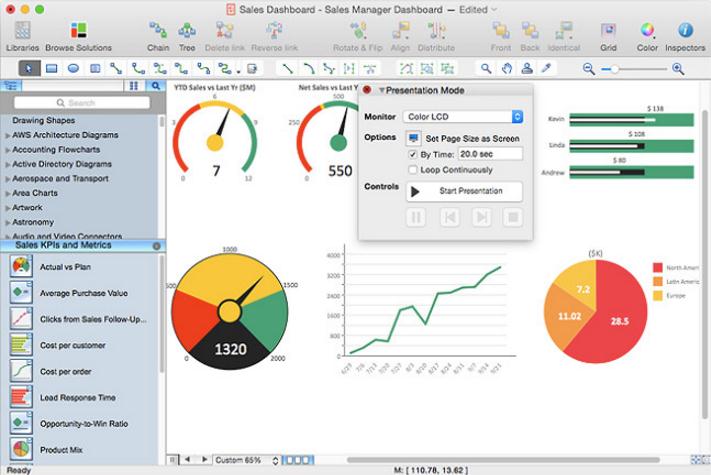
Task: Select the magnifier zoom tool
Action: (486, 68)
